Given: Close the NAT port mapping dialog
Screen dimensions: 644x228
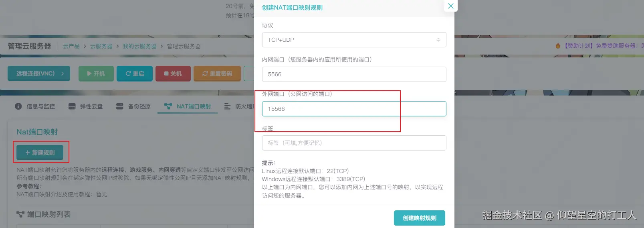Looking at the screenshot, I should click(x=450, y=6).
